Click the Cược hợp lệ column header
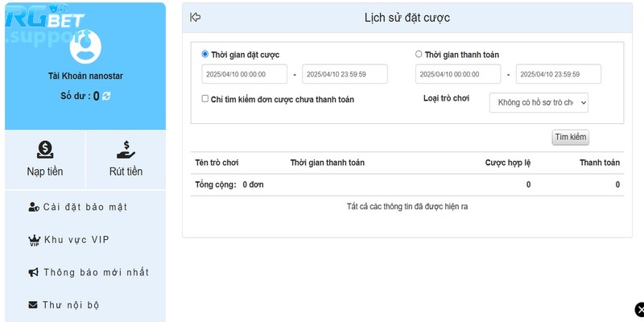This screenshot has height=322, width=644. [x=508, y=163]
